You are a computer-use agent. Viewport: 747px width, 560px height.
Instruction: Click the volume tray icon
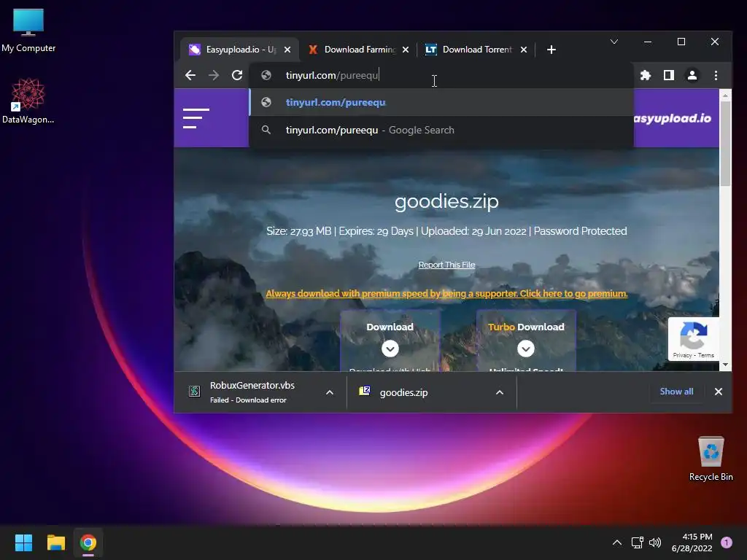pos(655,542)
